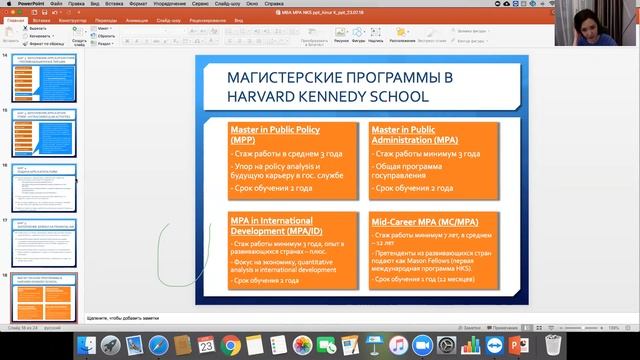Viewport: 640px width, 360px height.
Task: Click the MPA in International Development heading
Action: (276, 226)
